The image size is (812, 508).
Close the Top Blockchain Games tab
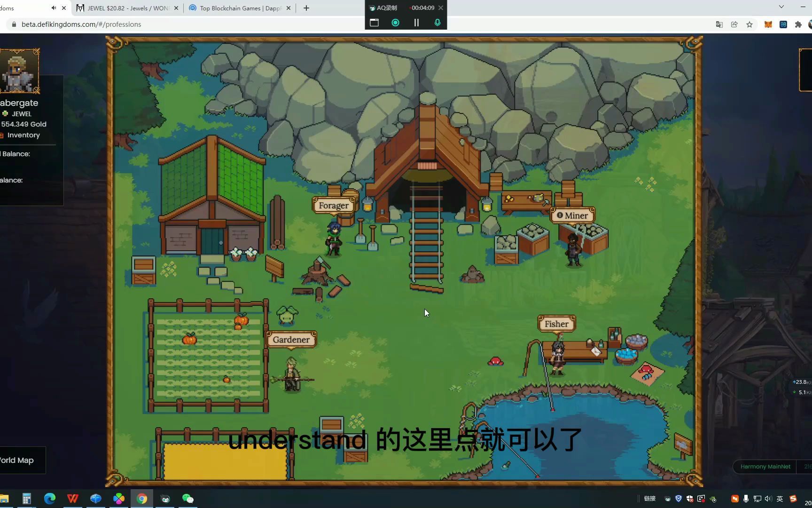289,8
